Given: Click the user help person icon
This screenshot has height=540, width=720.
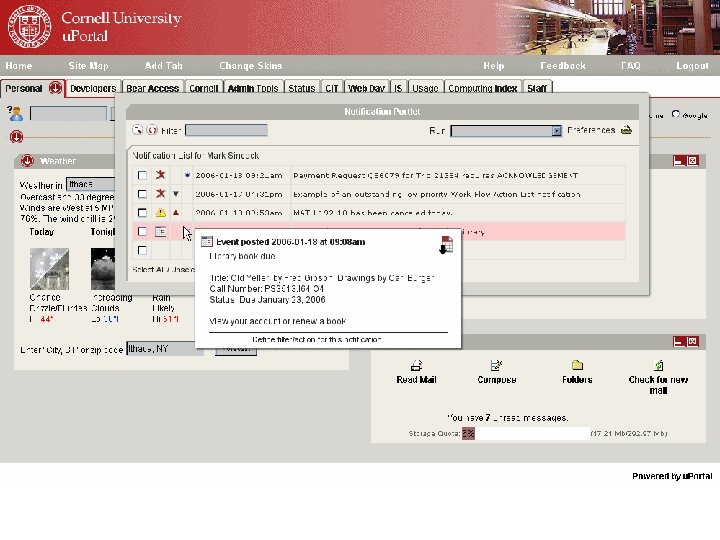Looking at the screenshot, I should (15, 113).
